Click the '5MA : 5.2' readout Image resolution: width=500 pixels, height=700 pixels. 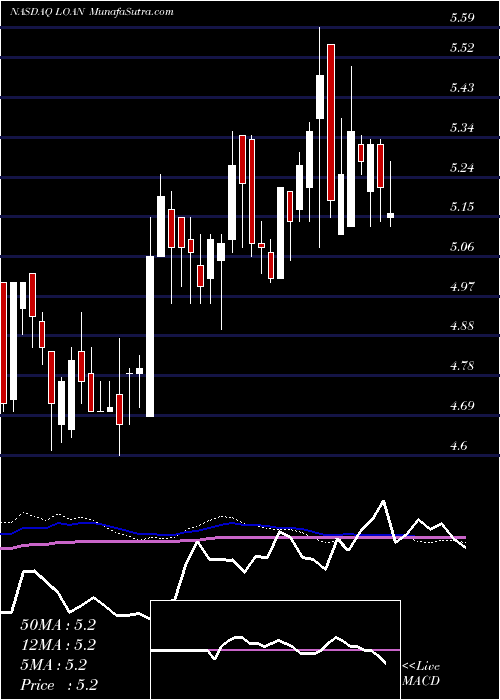pyautogui.click(x=53, y=665)
